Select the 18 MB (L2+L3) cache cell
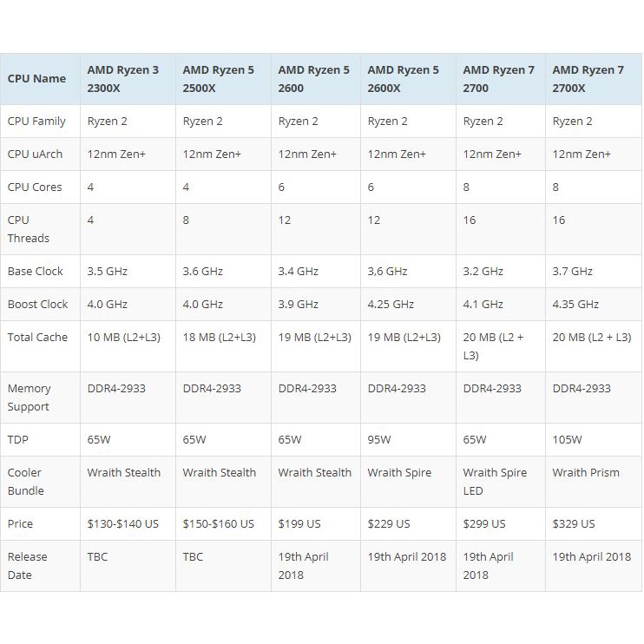This screenshot has width=644, height=644. [219, 338]
